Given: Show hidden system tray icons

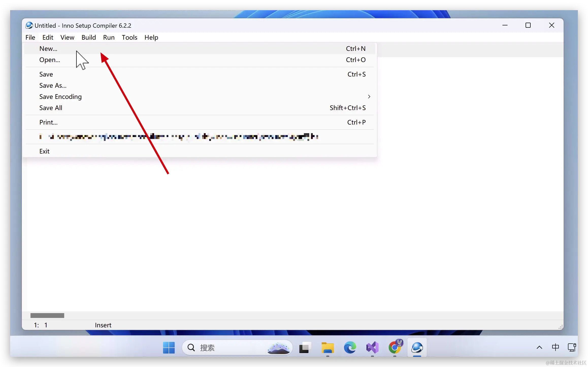Looking at the screenshot, I should 540,347.
